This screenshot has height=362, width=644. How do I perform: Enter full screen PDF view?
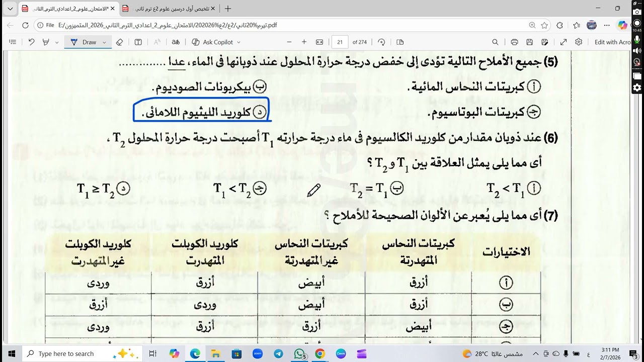(x=563, y=42)
